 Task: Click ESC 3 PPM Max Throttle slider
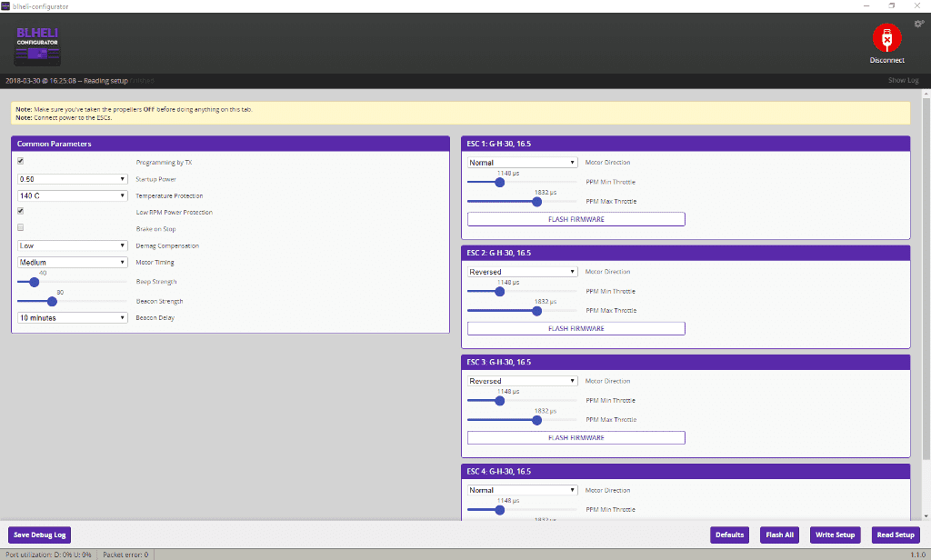(x=522, y=420)
